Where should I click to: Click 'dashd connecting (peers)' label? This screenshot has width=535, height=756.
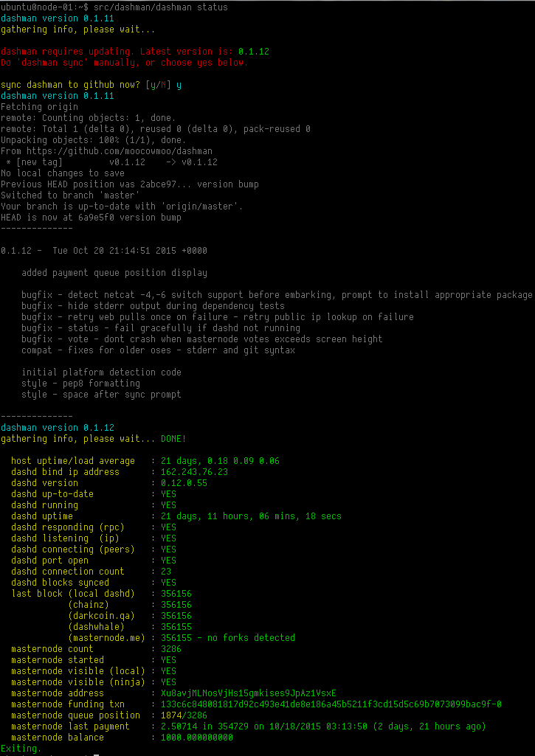coord(73,549)
